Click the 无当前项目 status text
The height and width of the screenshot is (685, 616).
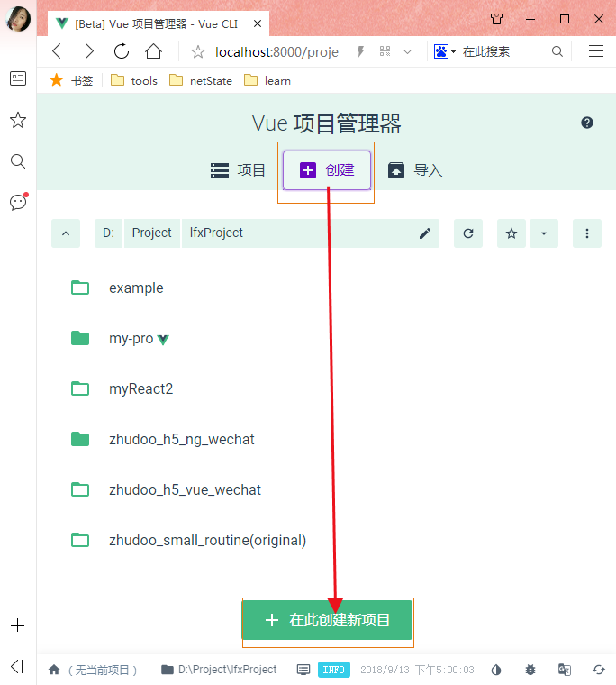103,670
